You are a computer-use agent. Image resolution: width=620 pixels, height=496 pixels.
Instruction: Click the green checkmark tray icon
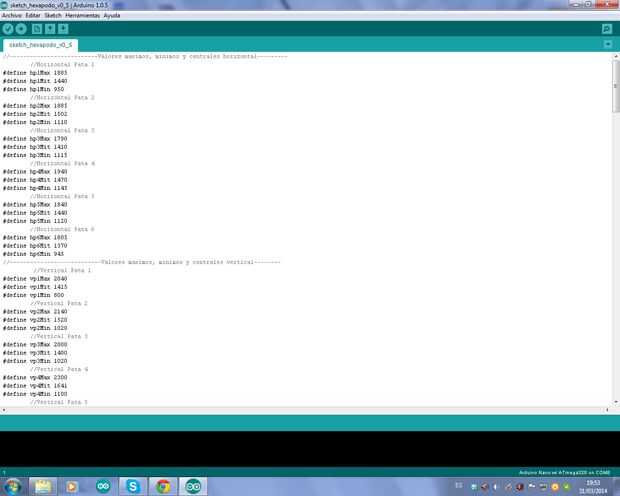567,487
